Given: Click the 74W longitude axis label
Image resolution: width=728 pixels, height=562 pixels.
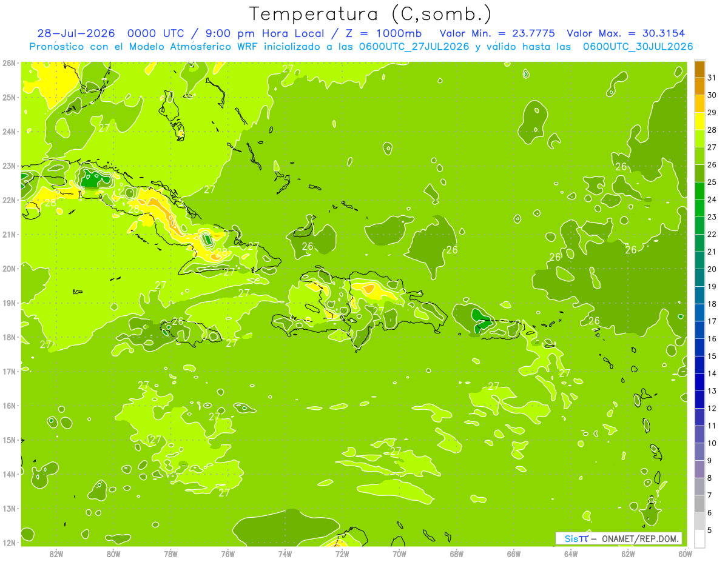Looking at the screenshot, I should tap(285, 553).
